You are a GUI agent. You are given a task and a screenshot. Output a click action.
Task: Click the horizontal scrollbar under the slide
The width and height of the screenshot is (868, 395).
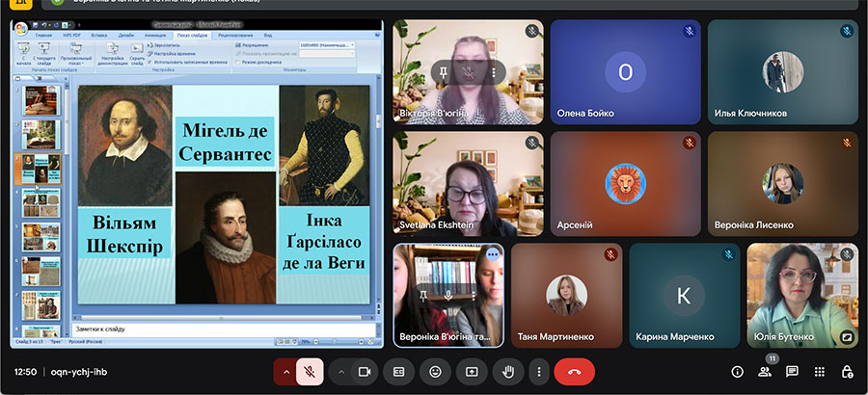point(224,318)
